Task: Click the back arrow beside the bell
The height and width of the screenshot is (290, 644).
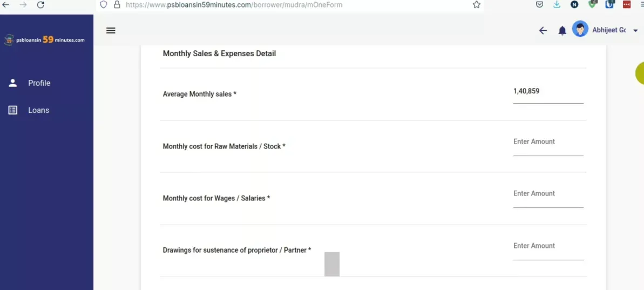Action: point(543,31)
